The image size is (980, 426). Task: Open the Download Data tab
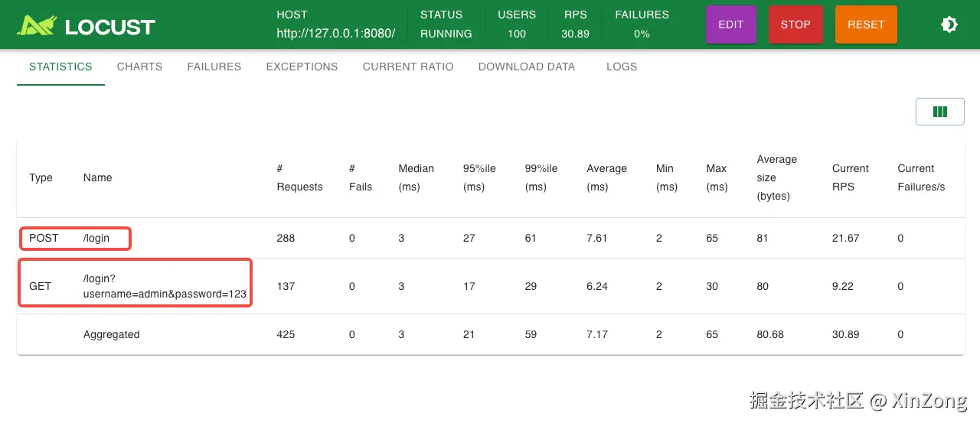[x=526, y=67]
